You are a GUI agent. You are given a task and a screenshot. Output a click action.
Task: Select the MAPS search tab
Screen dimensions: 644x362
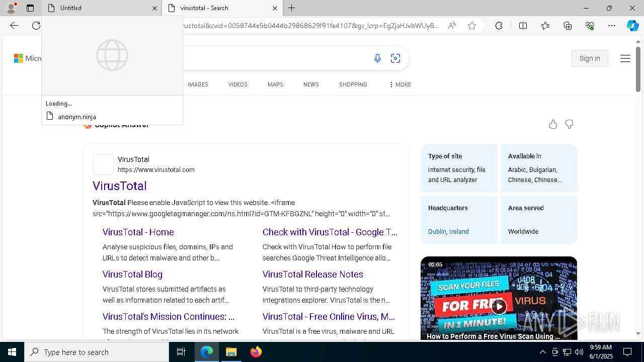(x=275, y=84)
